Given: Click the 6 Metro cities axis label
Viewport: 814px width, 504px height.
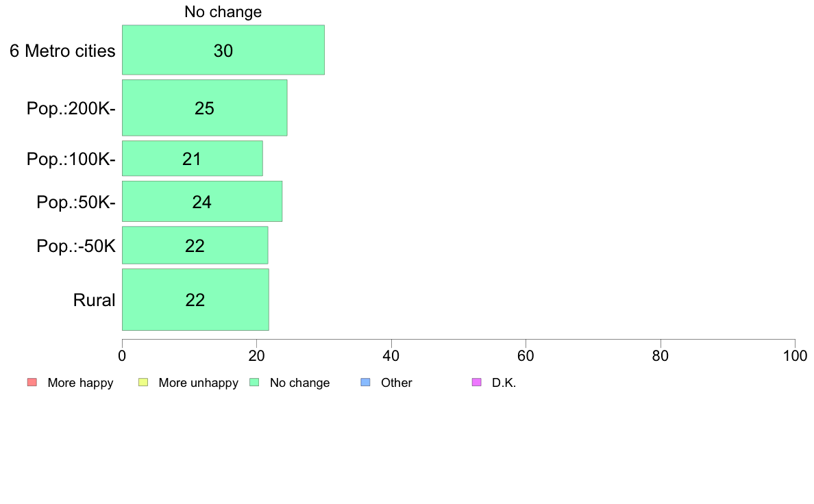Looking at the screenshot, I should coord(62,51).
